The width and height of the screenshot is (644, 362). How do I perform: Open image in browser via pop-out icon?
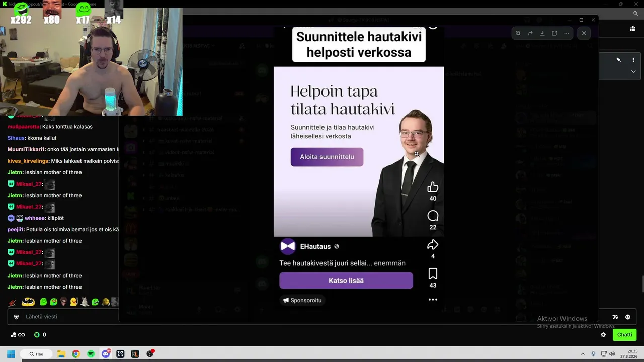(554, 33)
